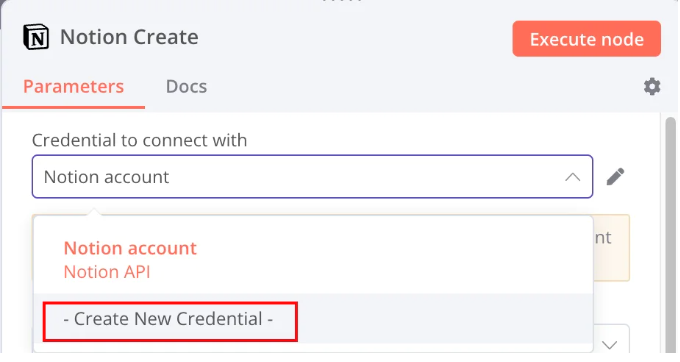Click the Notion logo icon
This screenshot has height=362, width=680.
click(36, 37)
